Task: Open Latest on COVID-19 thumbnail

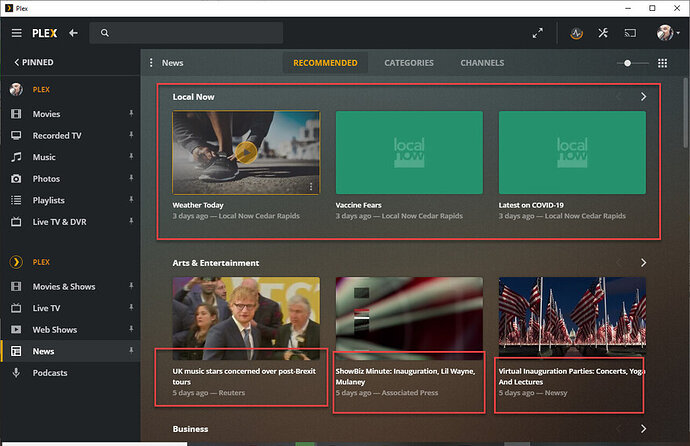Action: point(572,152)
